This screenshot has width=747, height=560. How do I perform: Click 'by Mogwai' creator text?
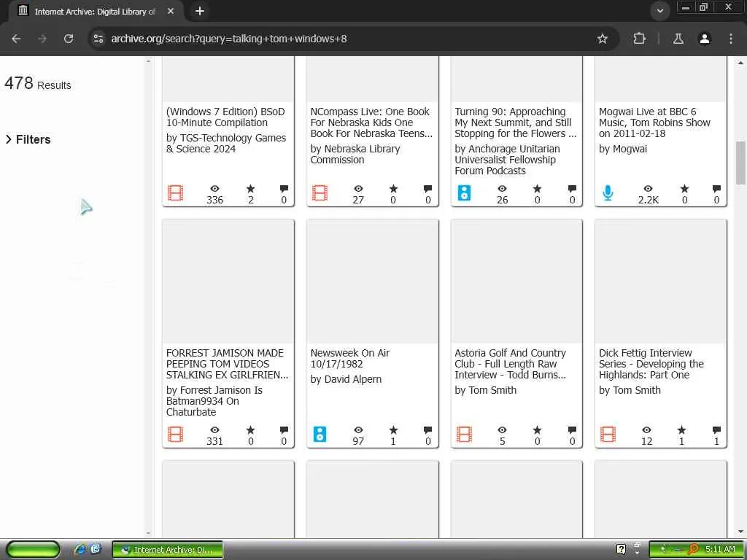point(623,149)
